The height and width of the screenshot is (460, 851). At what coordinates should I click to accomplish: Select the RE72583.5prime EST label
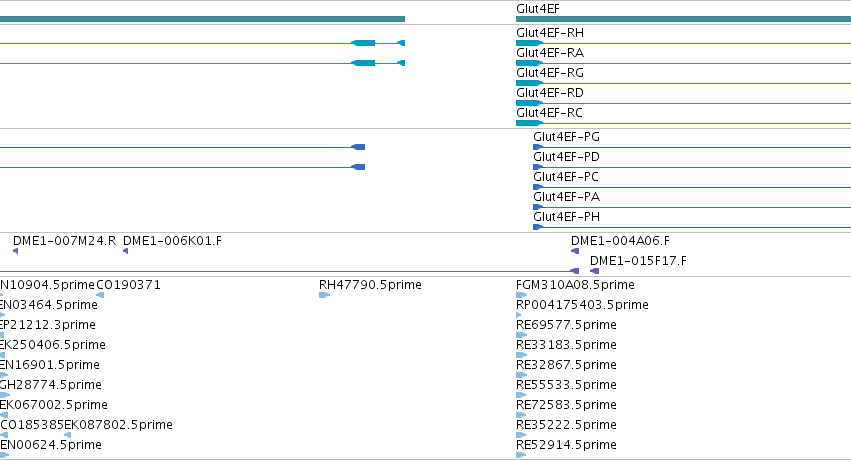[x=567, y=405]
